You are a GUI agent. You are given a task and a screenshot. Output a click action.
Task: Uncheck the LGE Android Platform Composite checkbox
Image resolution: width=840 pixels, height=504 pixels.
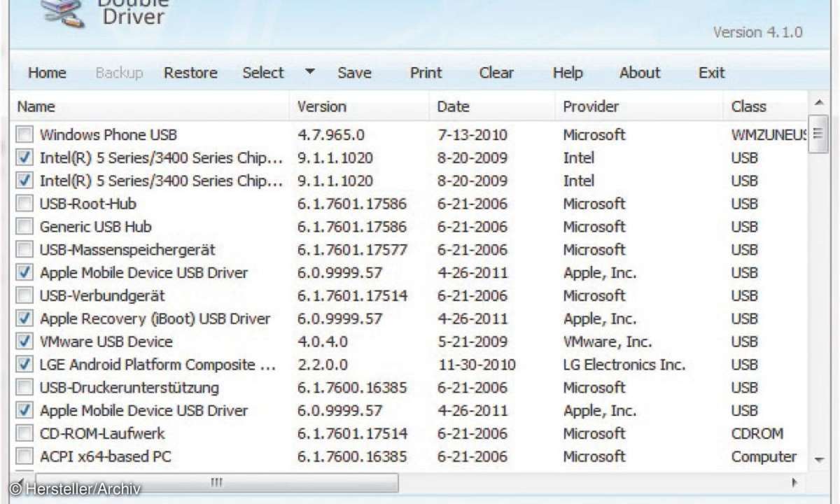tap(24, 365)
